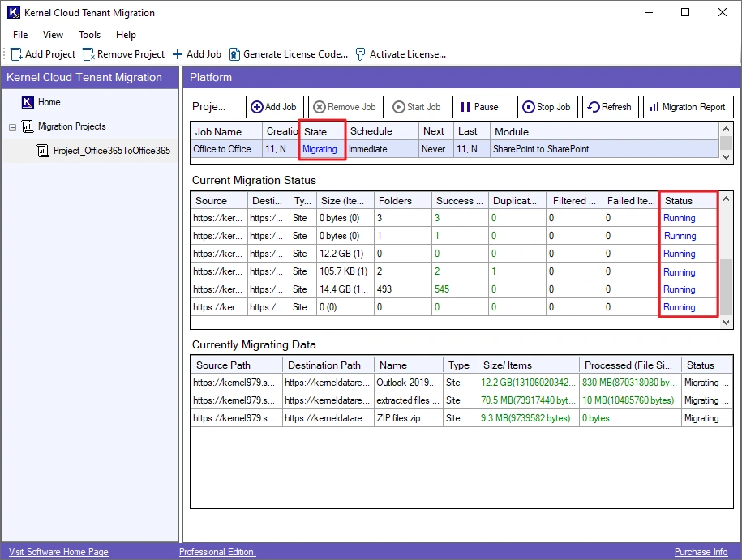Collapse the Migration Projects tree node
Screen dimensions: 742x560
coord(13,127)
